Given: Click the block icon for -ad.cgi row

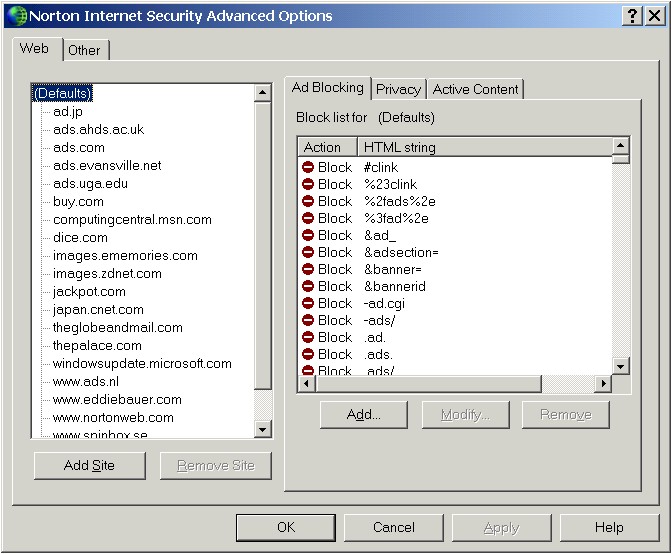Looking at the screenshot, I should pyautogui.click(x=308, y=303).
